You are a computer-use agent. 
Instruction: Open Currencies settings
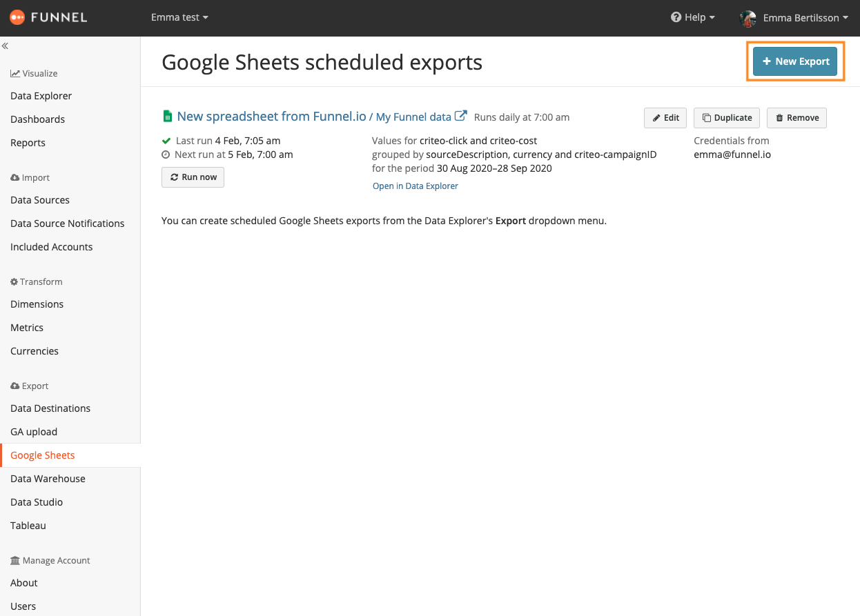[35, 351]
